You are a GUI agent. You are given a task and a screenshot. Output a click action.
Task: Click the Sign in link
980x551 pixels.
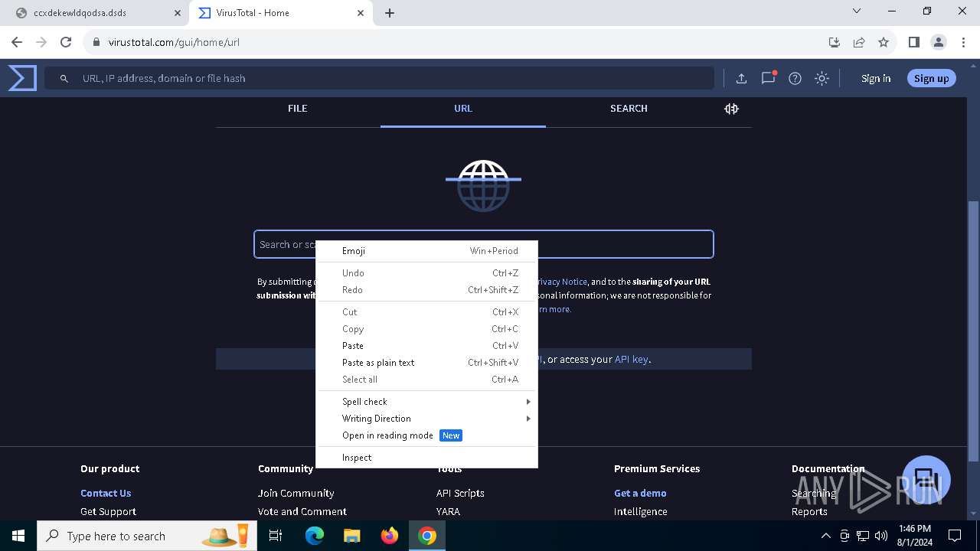876,78
